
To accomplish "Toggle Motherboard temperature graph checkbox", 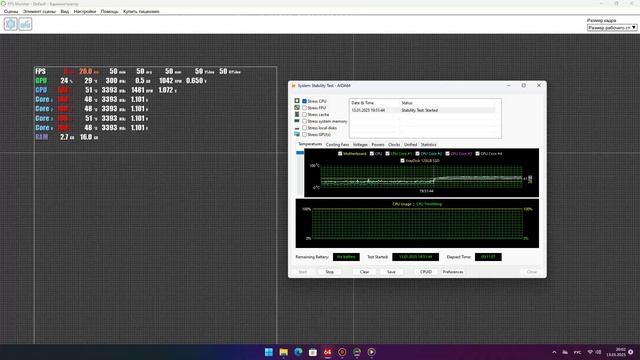I will pyautogui.click(x=340, y=153).
